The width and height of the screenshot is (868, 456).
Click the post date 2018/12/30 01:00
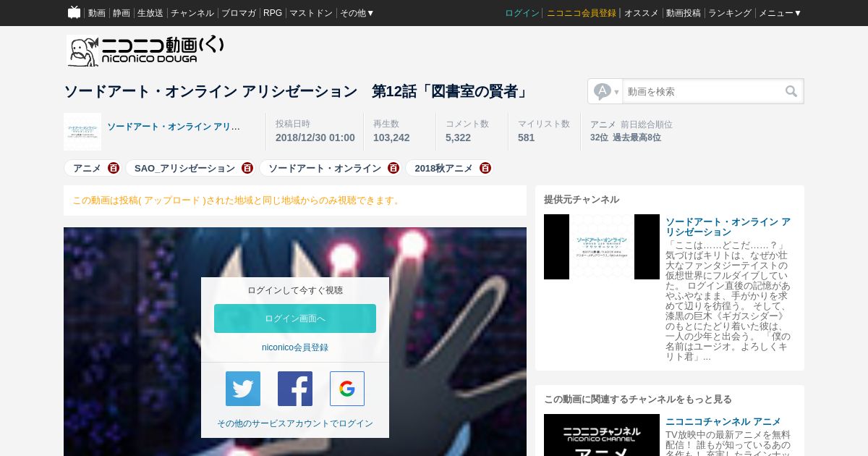pyautogui.click(x=315, y=138)
